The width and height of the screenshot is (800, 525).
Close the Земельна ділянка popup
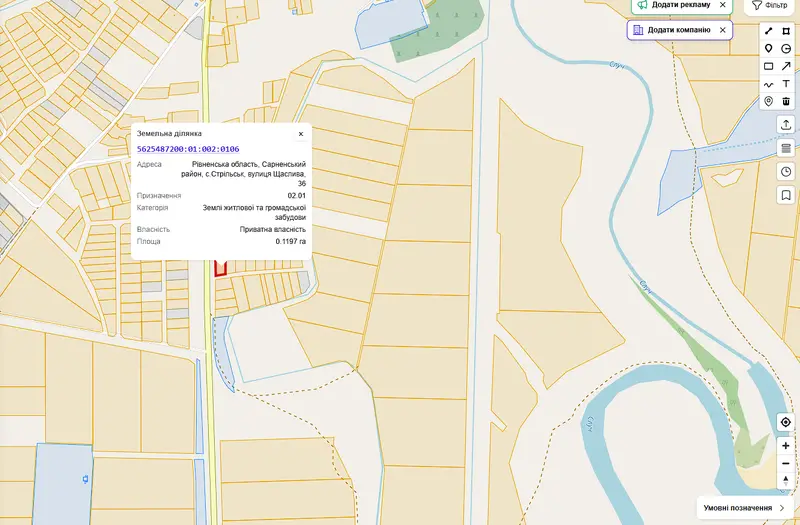301,134
